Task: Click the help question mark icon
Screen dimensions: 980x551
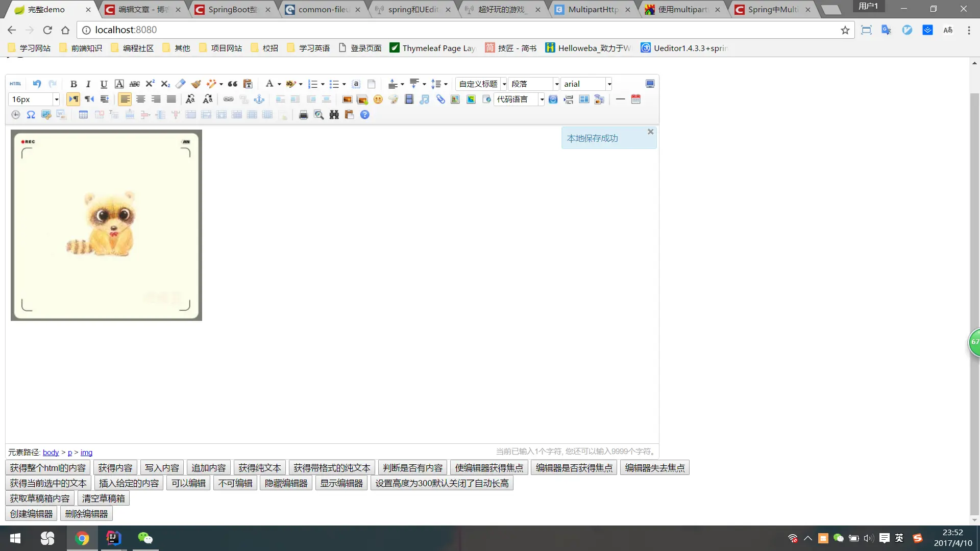Action: (364, 115)
